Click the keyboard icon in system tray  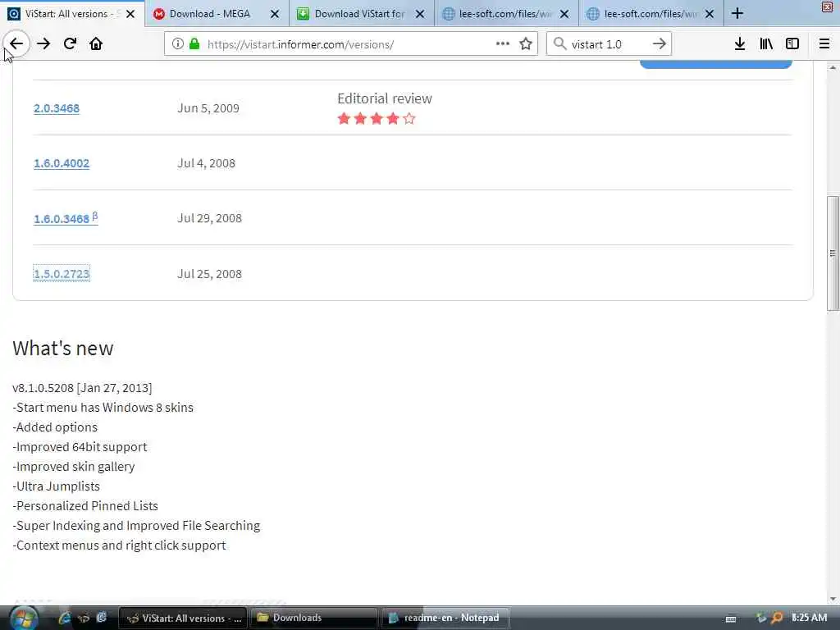point(731,619)
